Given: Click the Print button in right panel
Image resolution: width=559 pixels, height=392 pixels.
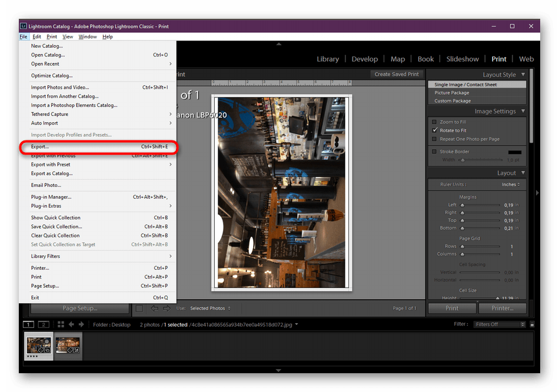Looking at the screenshot, I should click(x=452, y=309).
